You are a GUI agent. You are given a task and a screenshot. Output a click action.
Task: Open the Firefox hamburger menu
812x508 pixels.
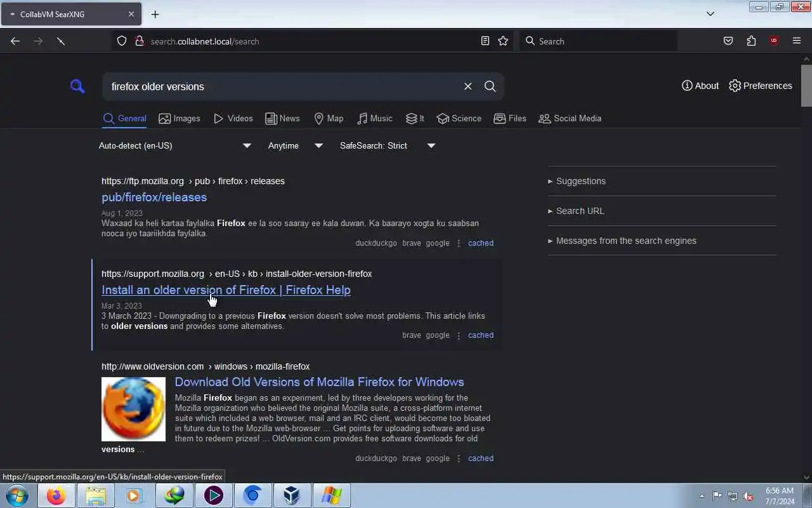(x=797, y=41)
